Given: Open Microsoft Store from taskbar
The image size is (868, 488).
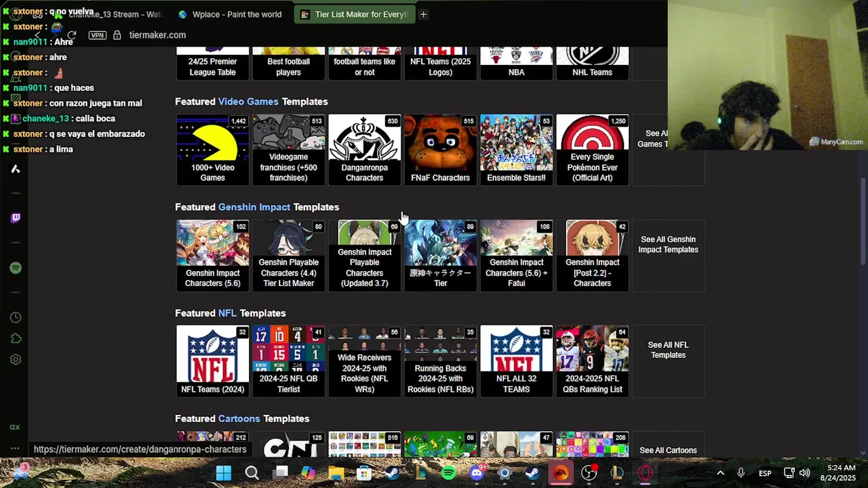Looking at the screenshot, I should (364, 473).
